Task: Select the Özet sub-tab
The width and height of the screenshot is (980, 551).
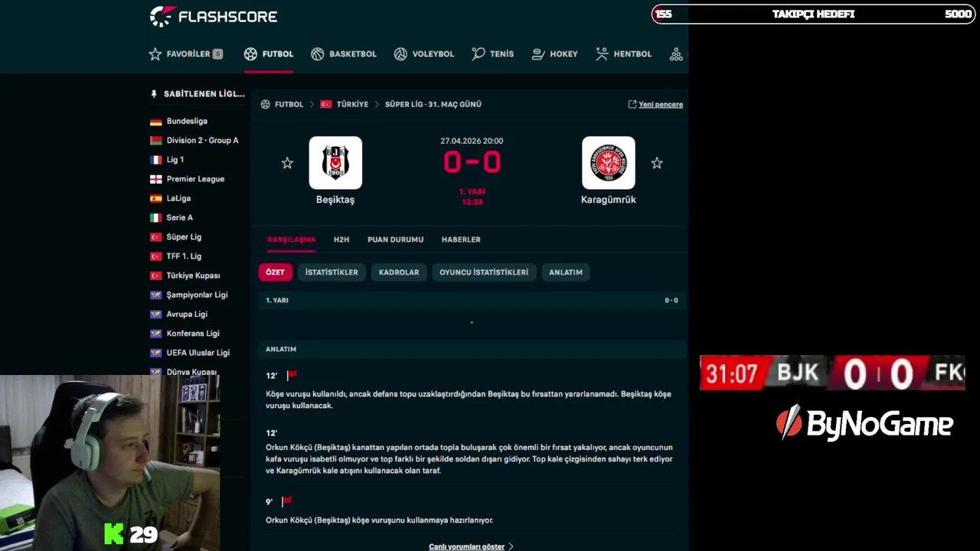Action: 275,272
